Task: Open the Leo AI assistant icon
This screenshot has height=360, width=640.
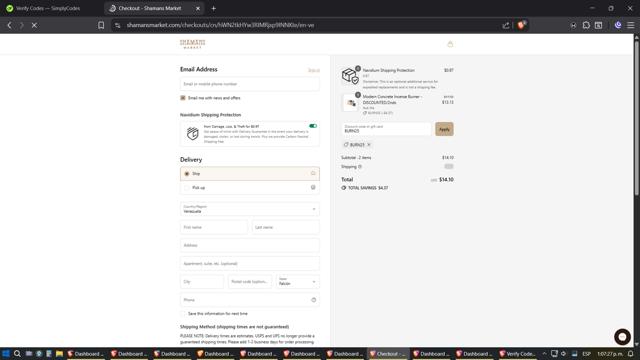Action: pyautogui.click(x=618, y=25)
